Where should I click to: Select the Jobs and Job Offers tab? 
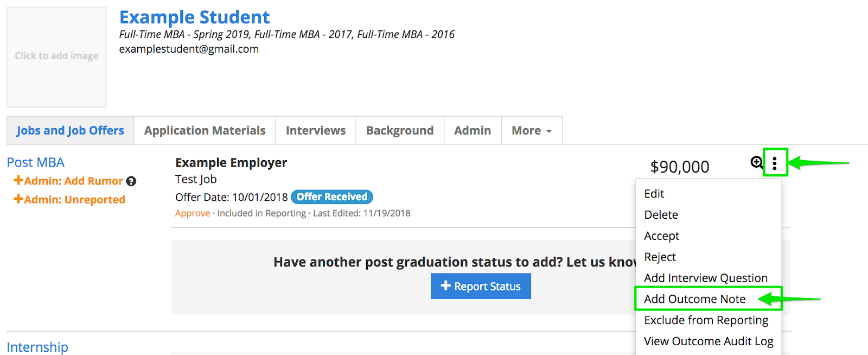coord(70,131)
